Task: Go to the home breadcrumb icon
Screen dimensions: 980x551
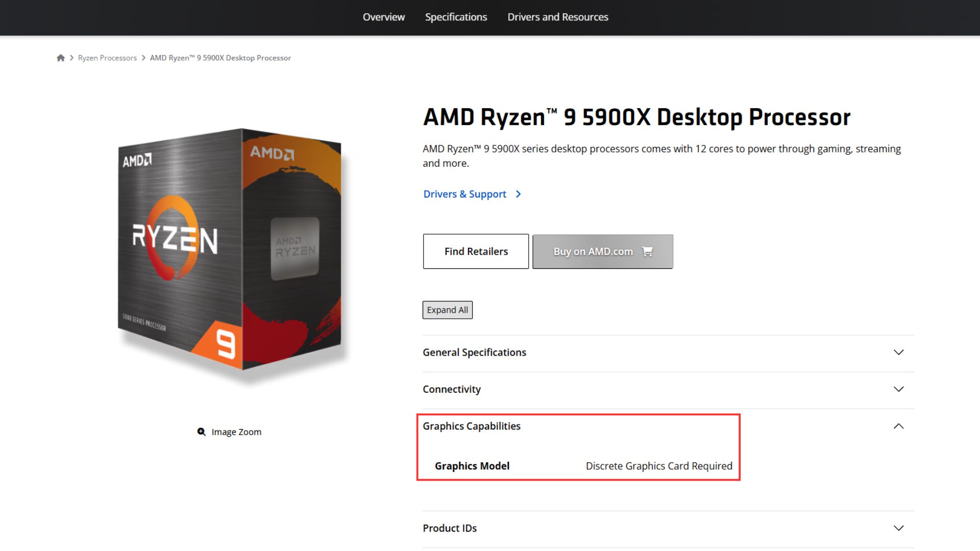Action: click(x=61, y=58)
